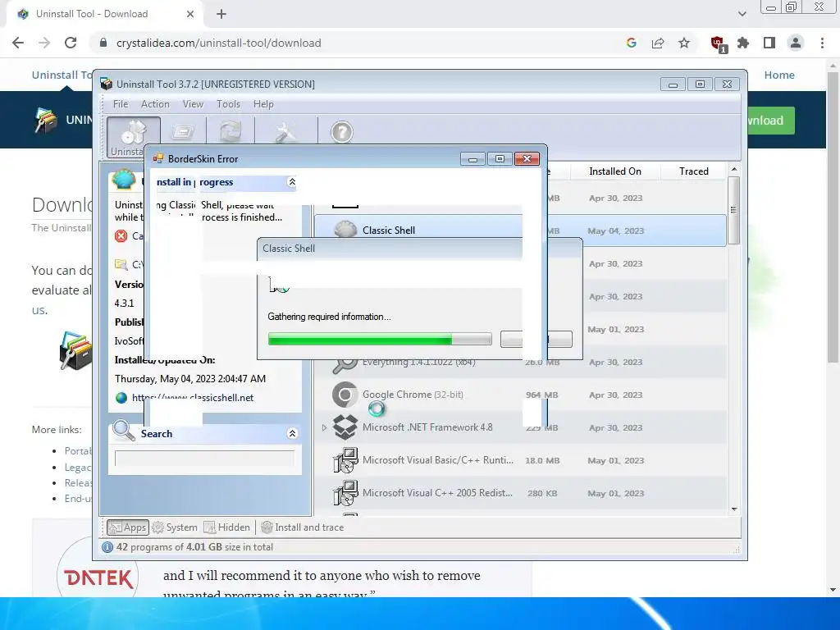Expand the Microsoft .NET Framework 4.8 entry

324,427
